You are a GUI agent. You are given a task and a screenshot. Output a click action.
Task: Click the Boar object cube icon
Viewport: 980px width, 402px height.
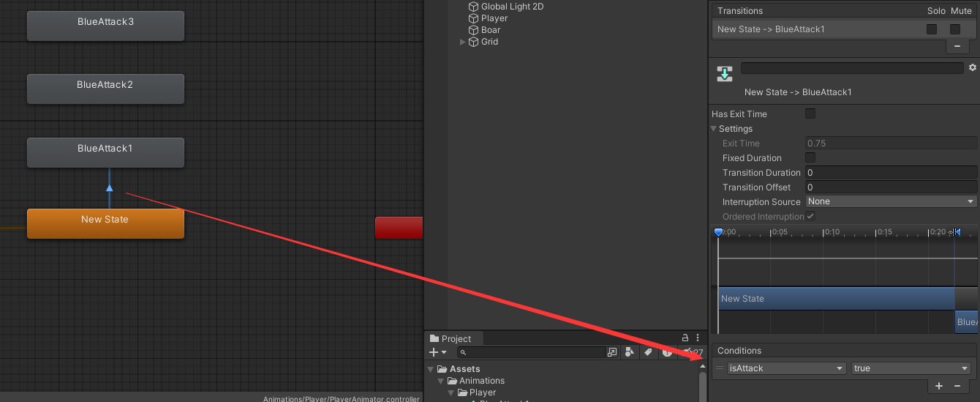473,30
